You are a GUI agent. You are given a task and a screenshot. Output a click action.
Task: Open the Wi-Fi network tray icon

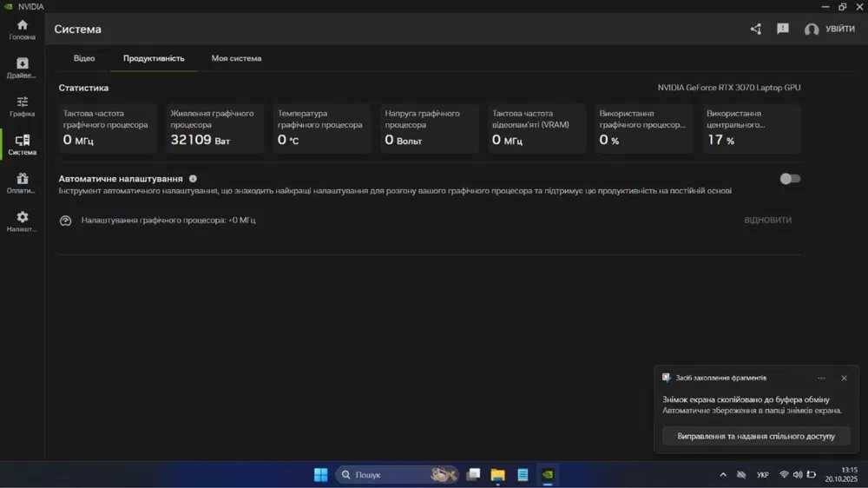(x=784, y=475)
